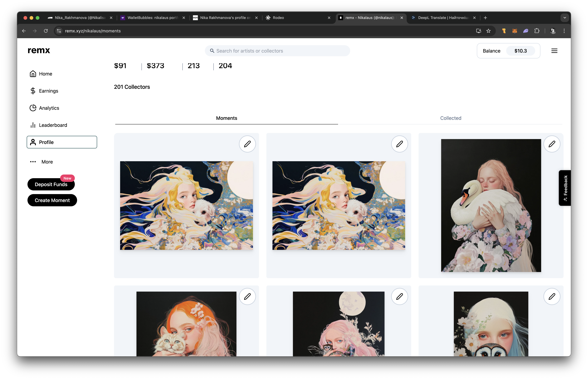Image resolution: width=588 pixels, height=379 pixels.
Task: Expand the tab search dropdown arrow
Action: (564, 18)
